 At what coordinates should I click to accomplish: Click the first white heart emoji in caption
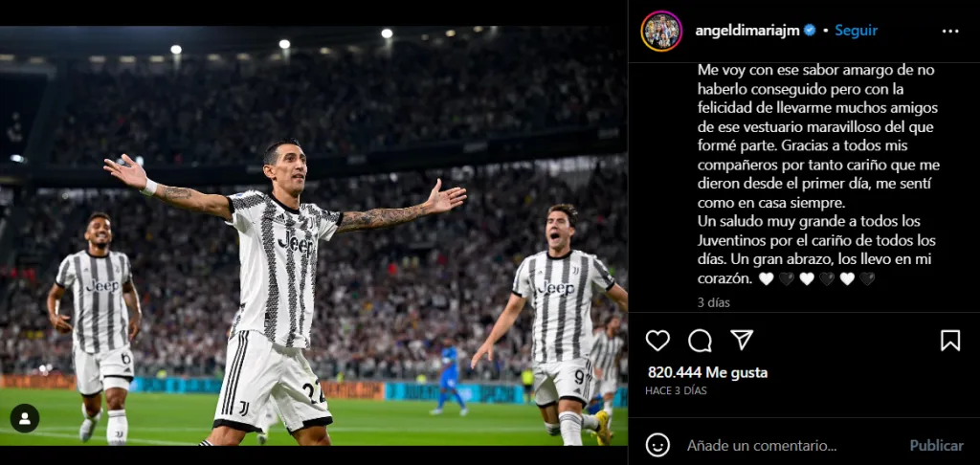(767, 278)
